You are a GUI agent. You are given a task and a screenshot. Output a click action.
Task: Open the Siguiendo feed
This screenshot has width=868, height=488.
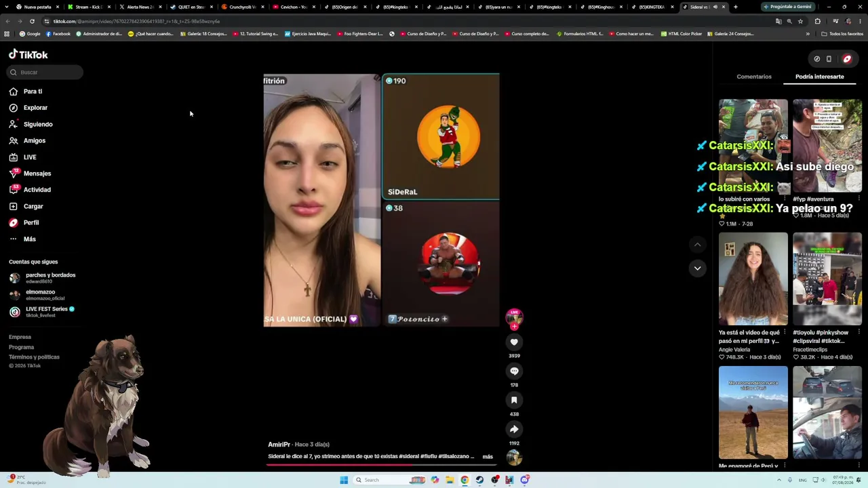(x=31, y=124)
